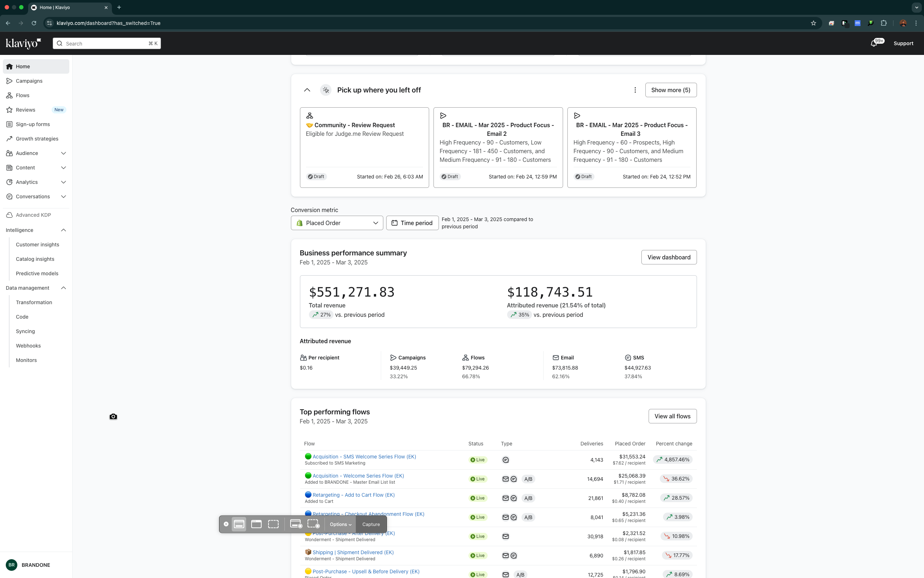Open Transformation under Data management
Viewport: 924px width, 578px height.
(x=34, y=302)
